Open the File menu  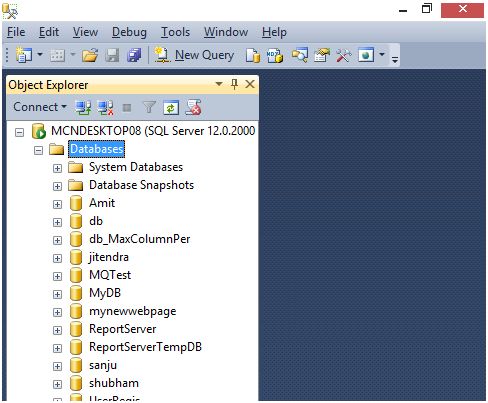pos(16,32)
